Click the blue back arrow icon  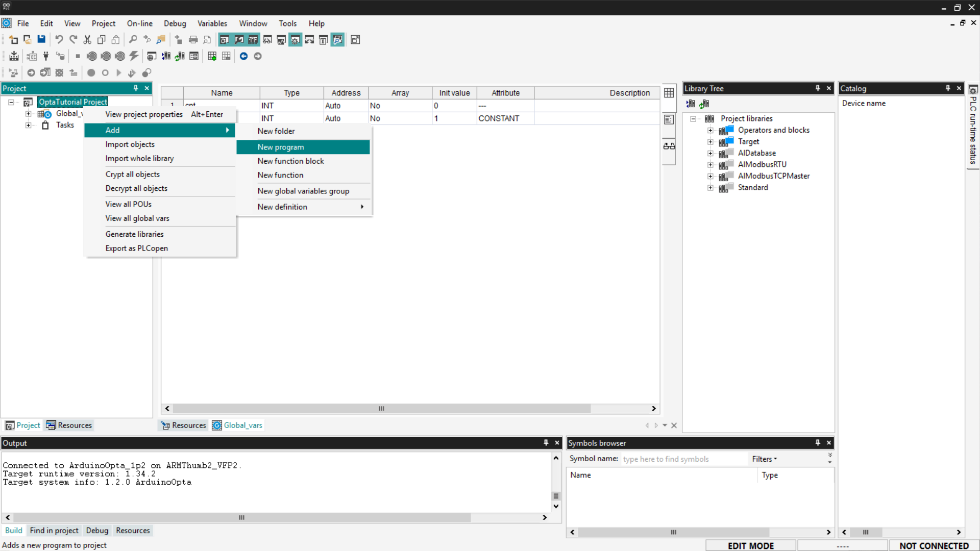coord(243,56)
